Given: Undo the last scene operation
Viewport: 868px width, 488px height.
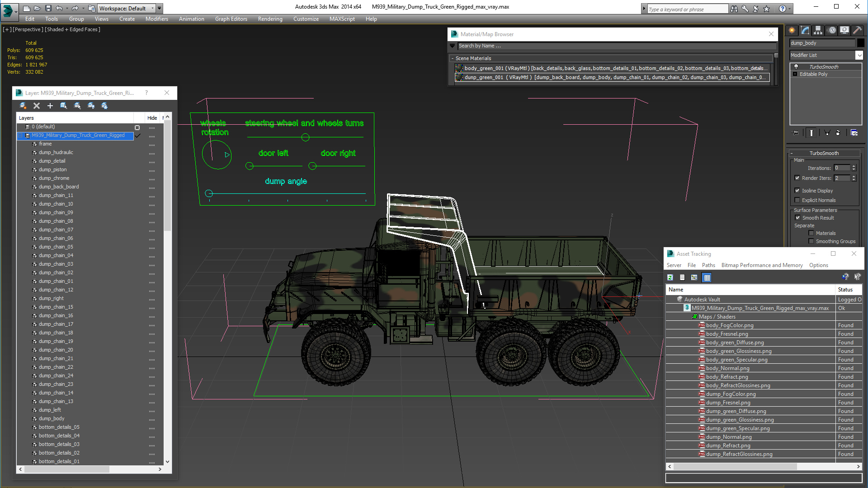Looking at the screenshot, I should pyautogui.click(x=59, y=8).
